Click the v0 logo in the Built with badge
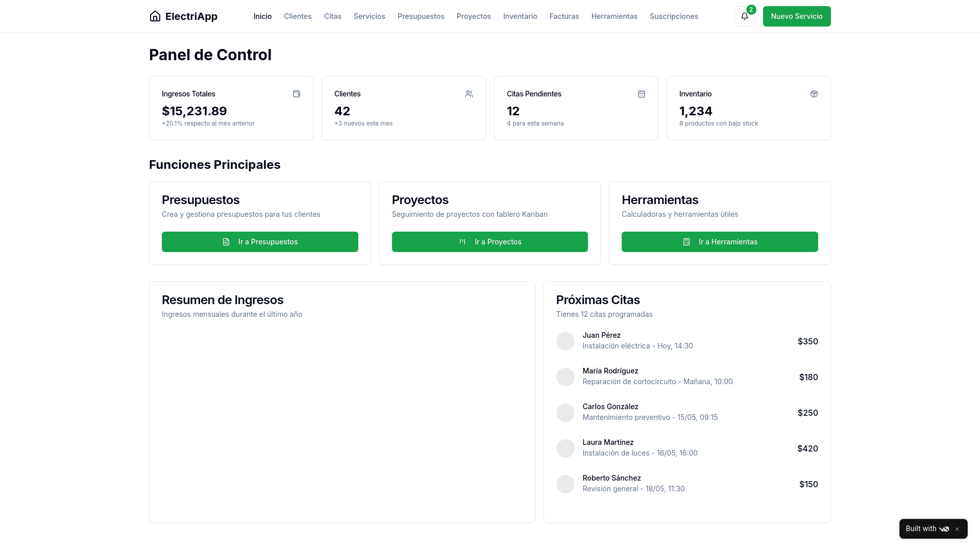980x551 pixels. (x=944, y=529)
